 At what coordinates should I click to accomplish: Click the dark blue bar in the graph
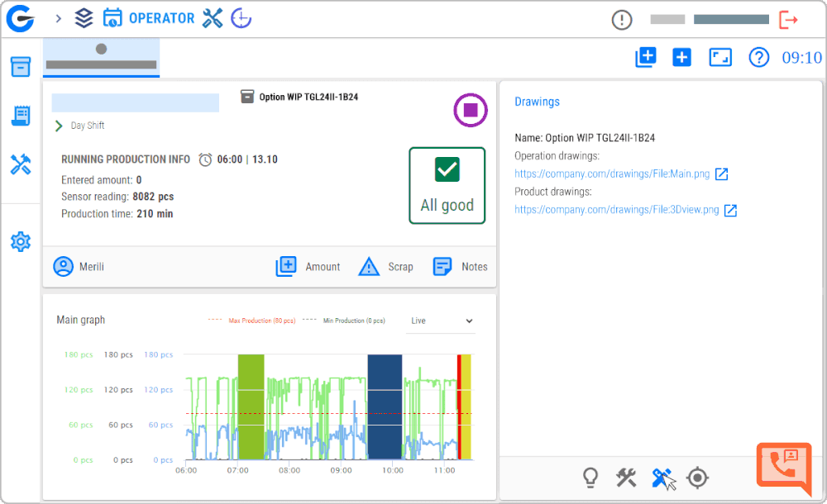pyautogui.click(x=385, y=407)
